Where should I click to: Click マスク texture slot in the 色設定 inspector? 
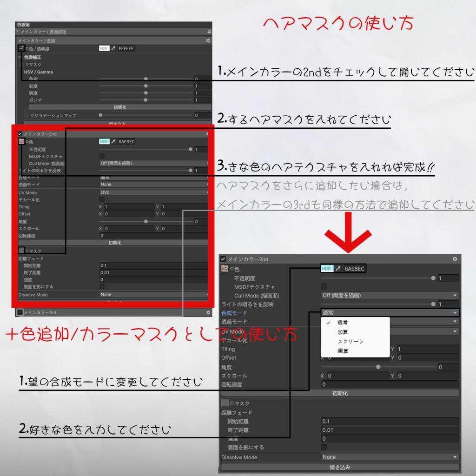pos(21,251)
